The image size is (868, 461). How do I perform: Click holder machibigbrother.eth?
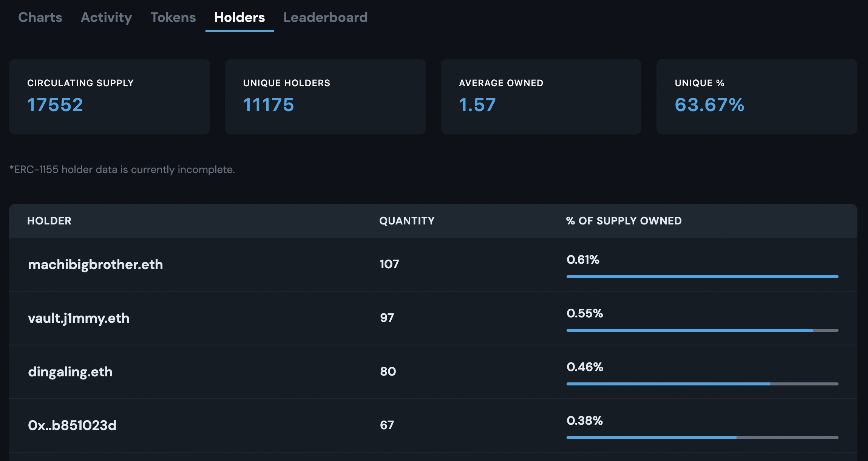96,265
